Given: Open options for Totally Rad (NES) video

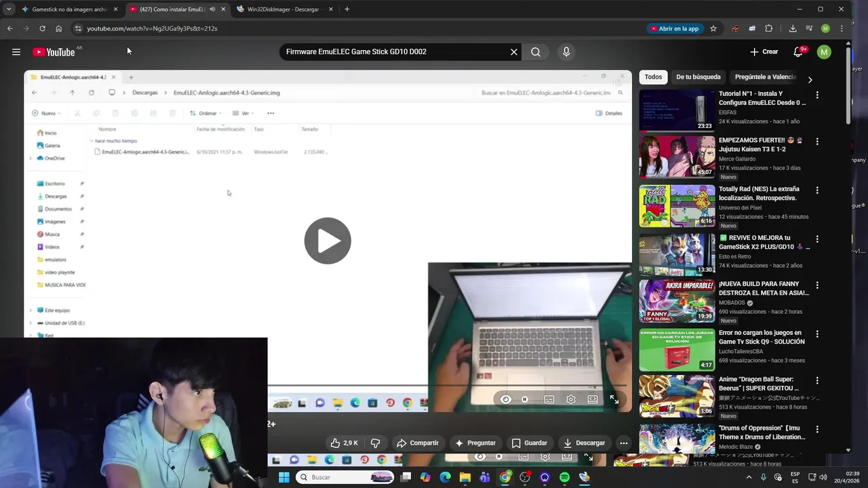Looking at the screenshot, I should (x=817, y=190).
